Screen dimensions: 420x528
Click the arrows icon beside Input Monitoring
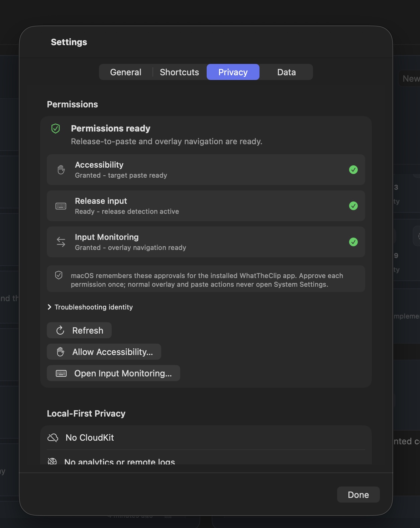[x=61, y=242]
